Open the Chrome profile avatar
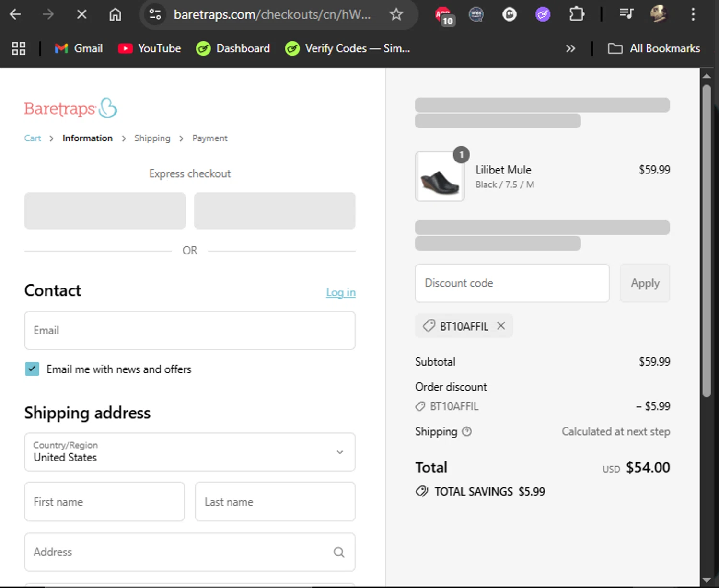Viewport: 719px width, 588px height. coord(659,14)
